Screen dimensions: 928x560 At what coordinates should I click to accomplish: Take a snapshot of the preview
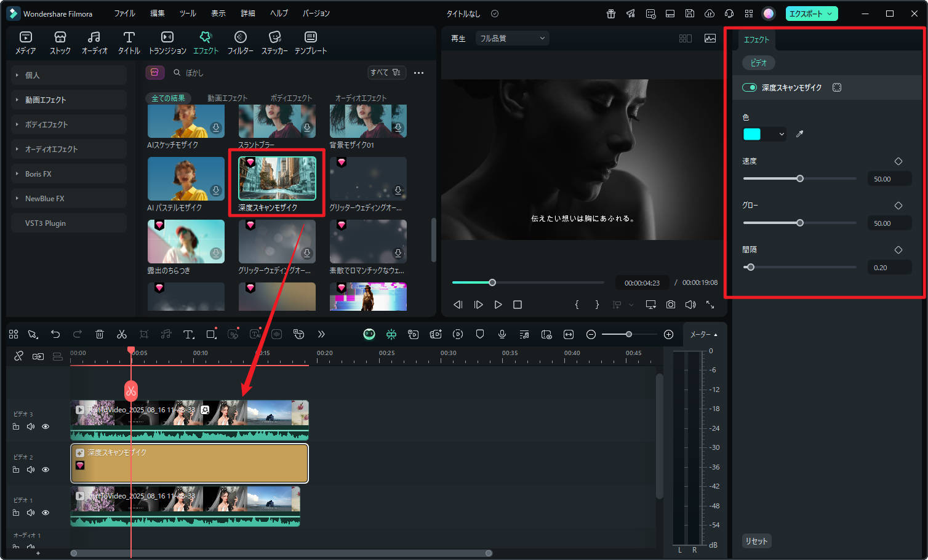[671, 305]
